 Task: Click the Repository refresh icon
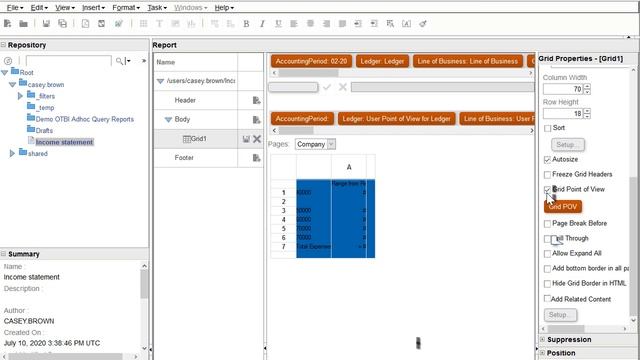click(x=8, y=61)
